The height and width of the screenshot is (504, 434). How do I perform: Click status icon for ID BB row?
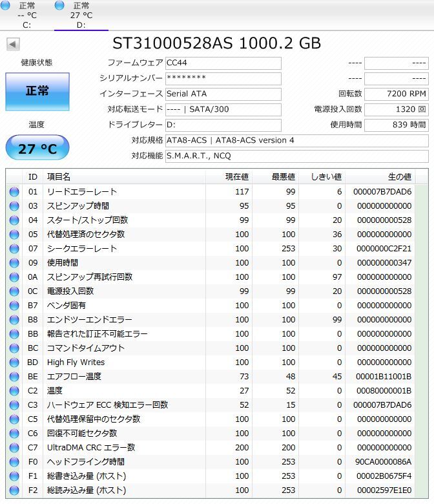point(14,334)
